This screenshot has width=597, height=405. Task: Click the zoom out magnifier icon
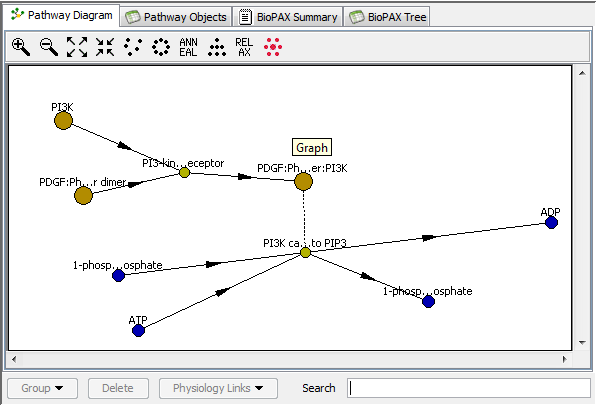(x=49, y=47)
